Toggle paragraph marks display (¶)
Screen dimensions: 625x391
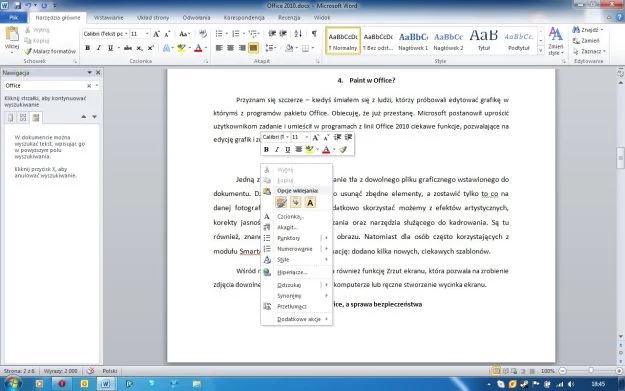pyautogui.click(x=314, y=34)
